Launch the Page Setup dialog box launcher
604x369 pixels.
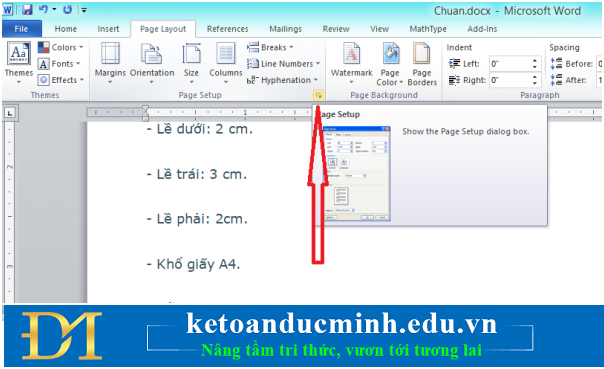[x=319, y=95]
